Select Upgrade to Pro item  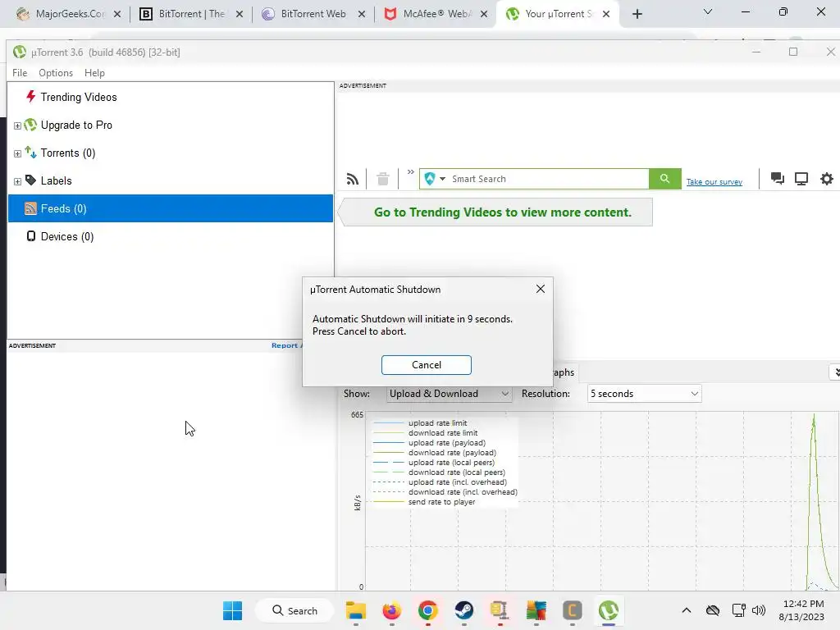76,125
